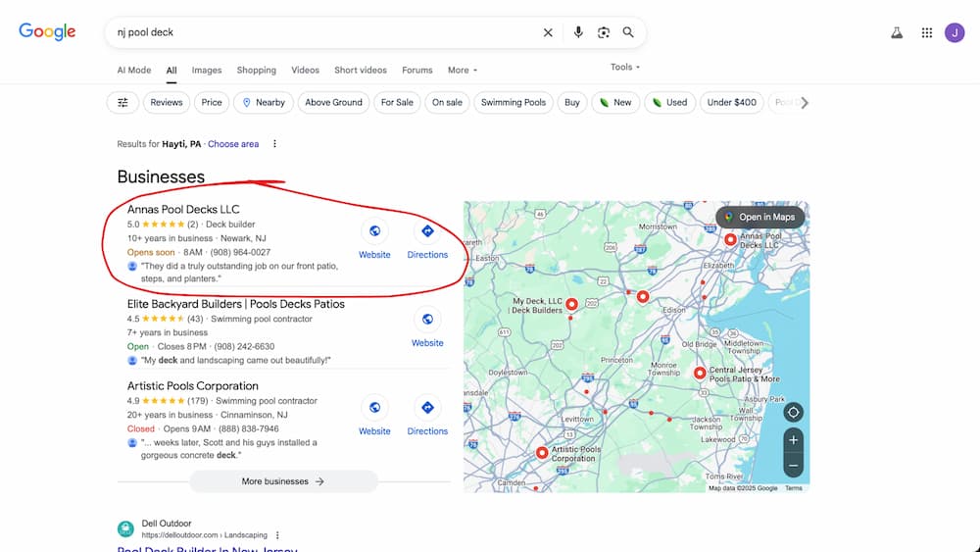Select Central Jersey Pools Patio map pin

[700, 374]
